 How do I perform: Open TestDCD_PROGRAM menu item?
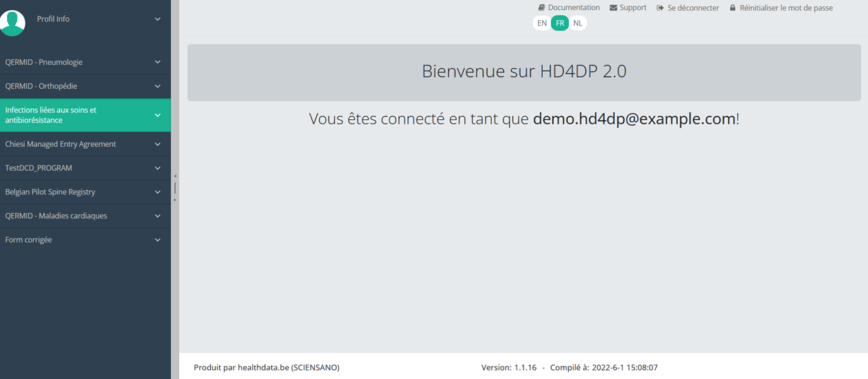click(39, 168)
